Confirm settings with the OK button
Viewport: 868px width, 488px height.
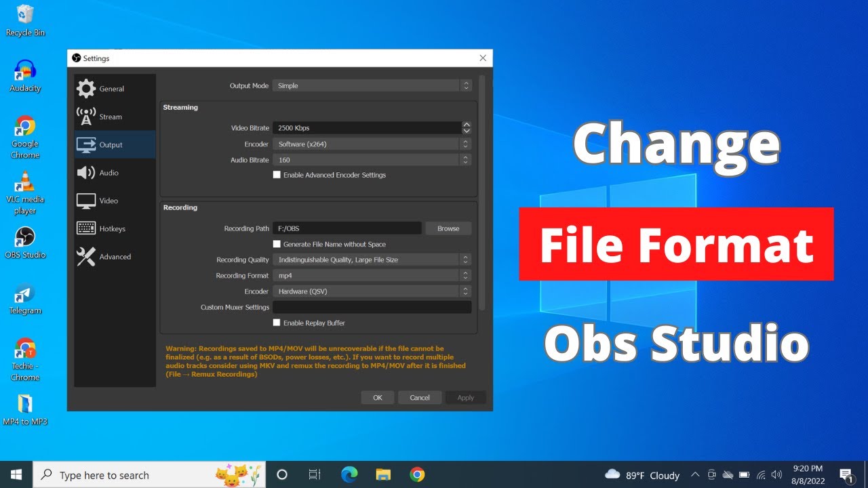tap(378, 398)
